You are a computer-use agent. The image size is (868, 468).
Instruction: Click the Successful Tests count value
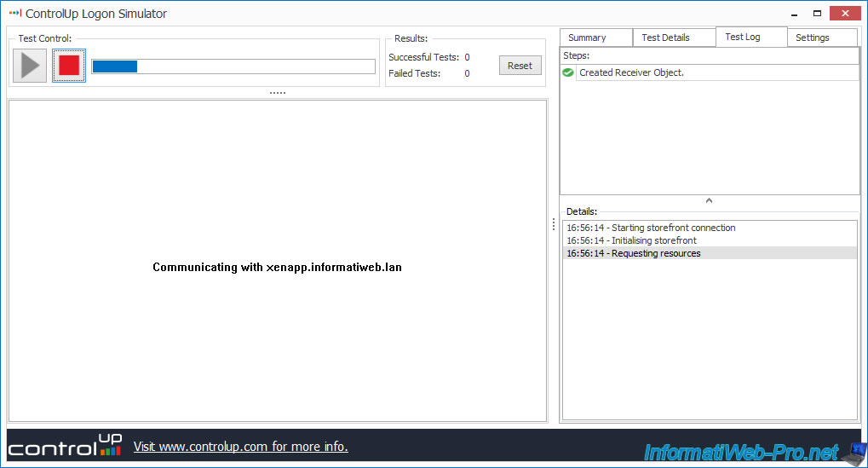point(467,57)
